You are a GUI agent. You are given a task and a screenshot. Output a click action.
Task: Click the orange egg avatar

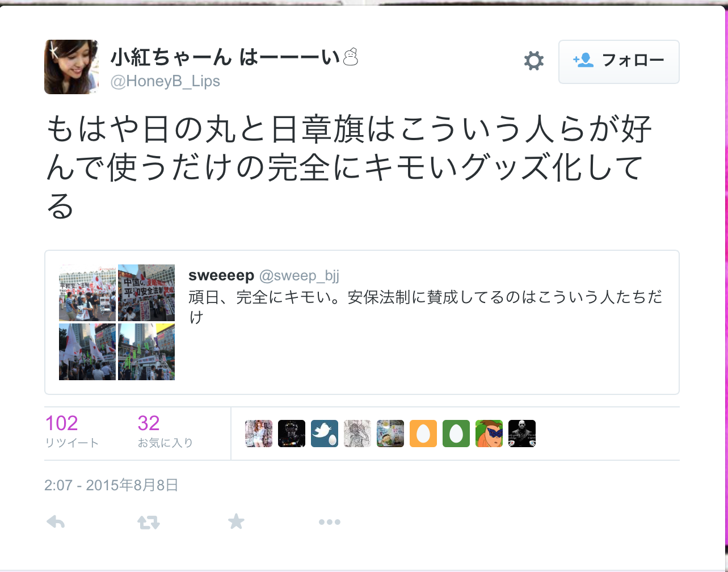(x=423, y=434)
